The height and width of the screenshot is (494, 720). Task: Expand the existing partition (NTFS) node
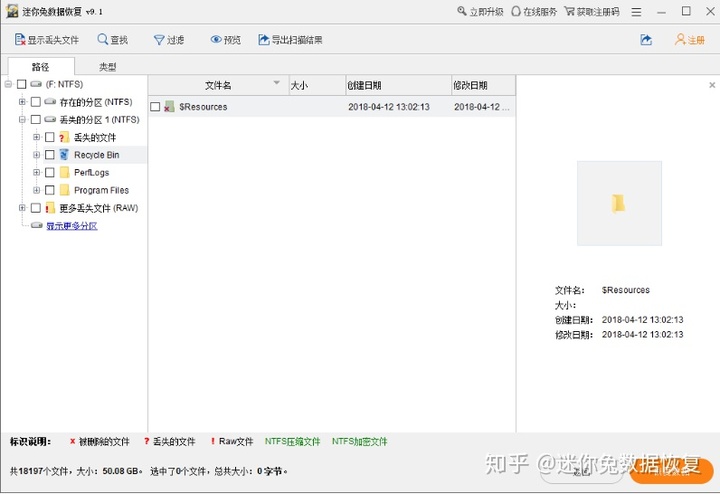pyautogui.click(x=22, y=101)
